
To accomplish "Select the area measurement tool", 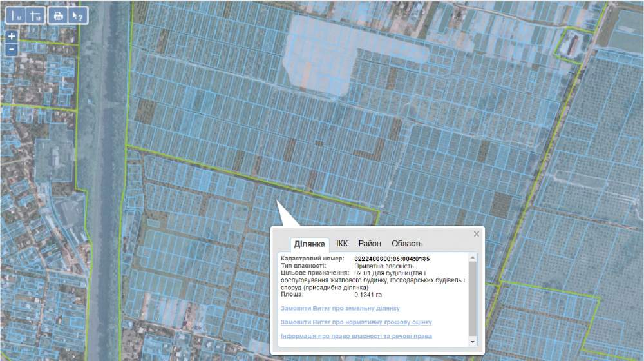I will pos(35,15).
